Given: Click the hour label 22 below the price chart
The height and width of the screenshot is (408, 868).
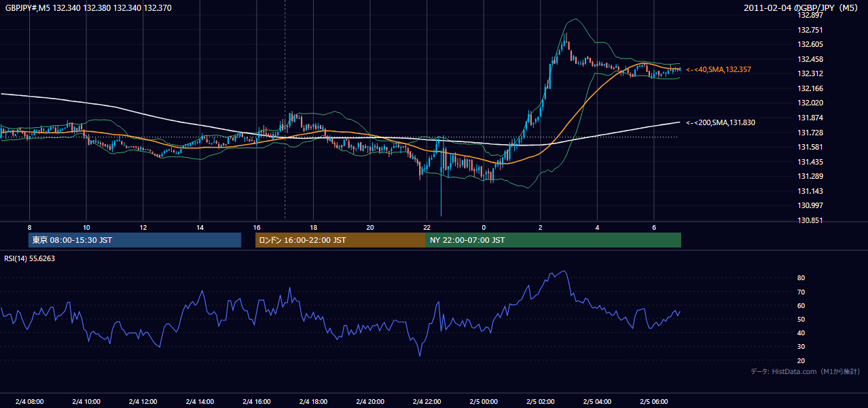Looking at the screenshot, I should (x=427, y=227).
